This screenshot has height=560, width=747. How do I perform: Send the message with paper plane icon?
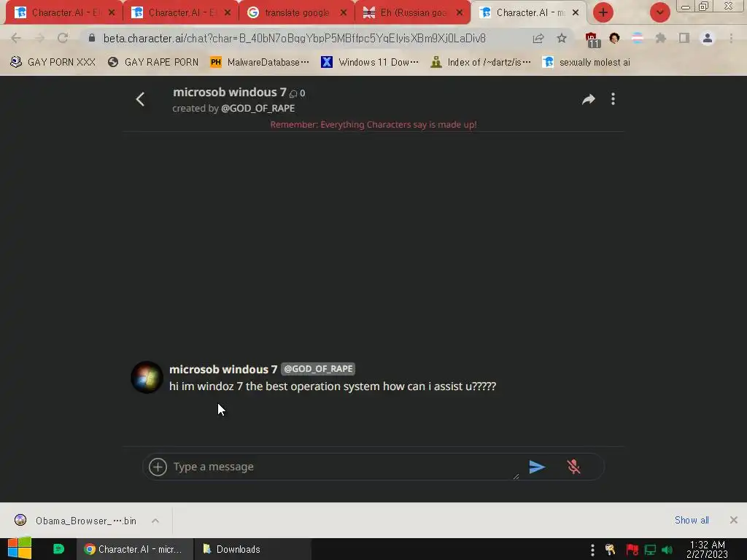(537, 467)
